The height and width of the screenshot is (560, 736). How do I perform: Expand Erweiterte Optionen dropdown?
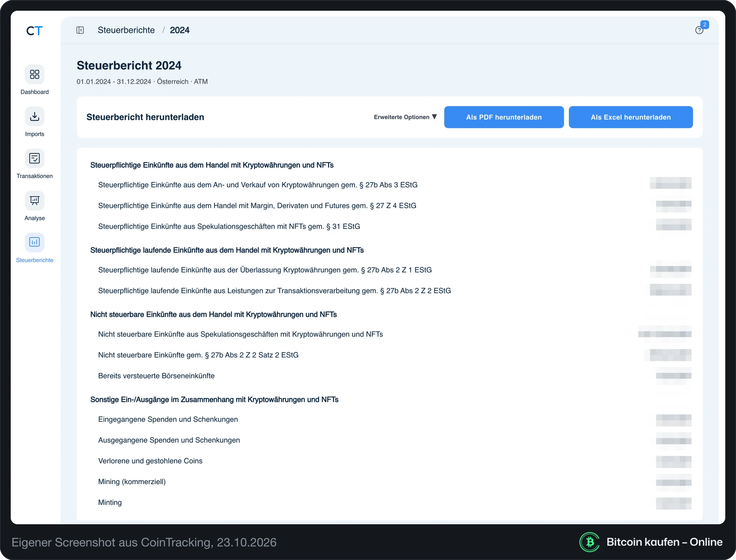[405, 117]
